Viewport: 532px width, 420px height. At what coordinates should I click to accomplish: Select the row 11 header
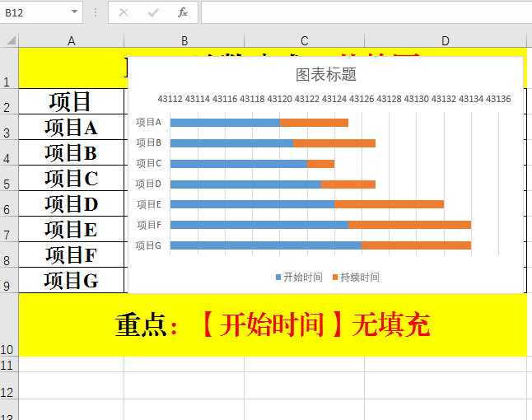(x=9, y=364)
